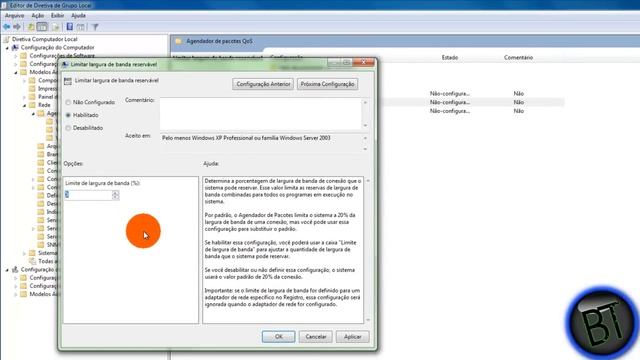This screenshot has width=640, height=360.
Task: Collapse the Configuração do Computador tree node
Action: tap(7, 48)
